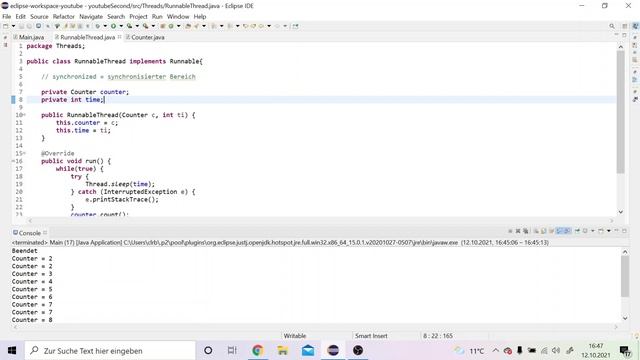Open the Navigate menu
The width and height of the screenshot is (640, 360).
[x=91, y=16]
